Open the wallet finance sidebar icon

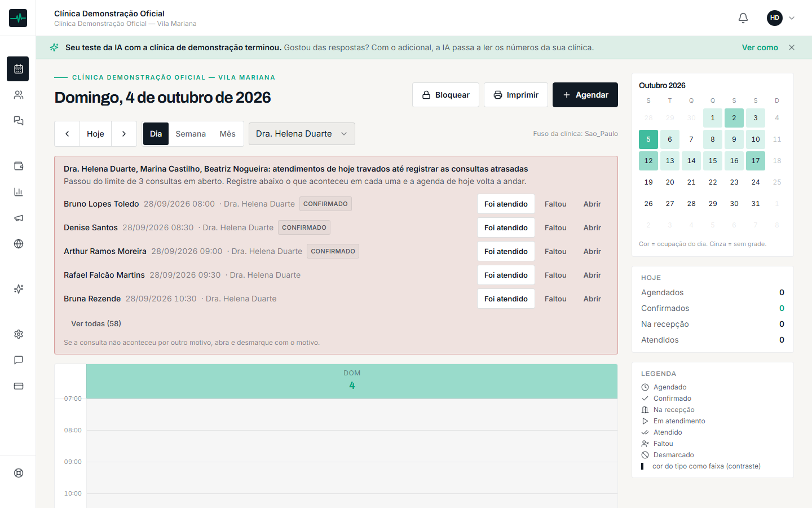19,166
